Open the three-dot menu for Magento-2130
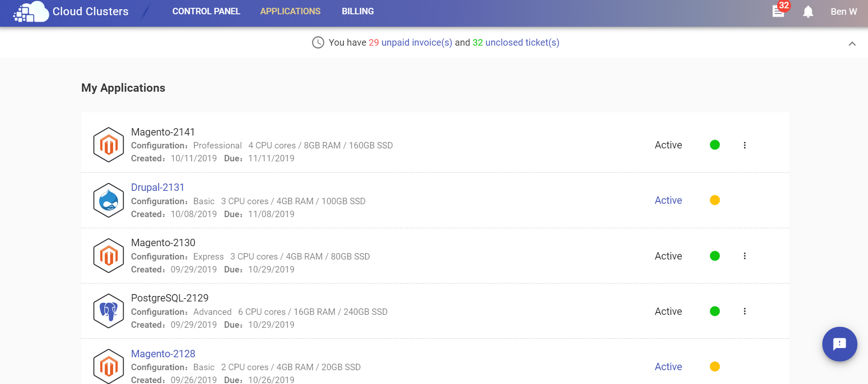The width and height of the screenshot is (868, 384). 744,256
